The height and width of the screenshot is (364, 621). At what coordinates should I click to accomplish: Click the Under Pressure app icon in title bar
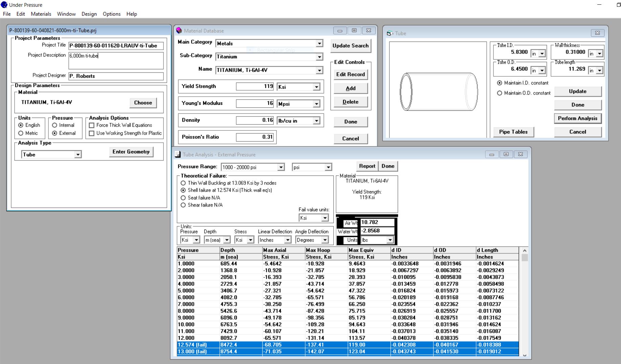pyautogui.click(x=4, y=5)
